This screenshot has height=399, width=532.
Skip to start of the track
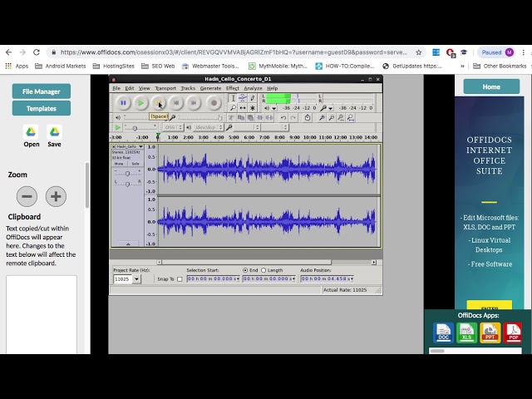tap(176, 103)
